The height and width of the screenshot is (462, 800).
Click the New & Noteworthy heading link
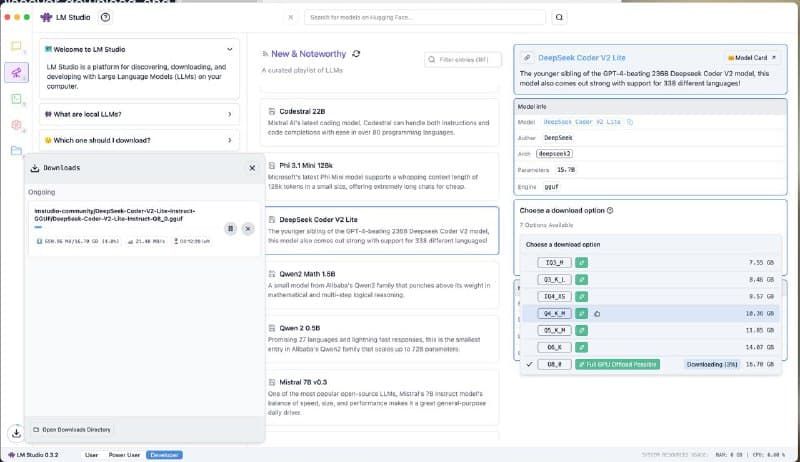tap(308, 54)
